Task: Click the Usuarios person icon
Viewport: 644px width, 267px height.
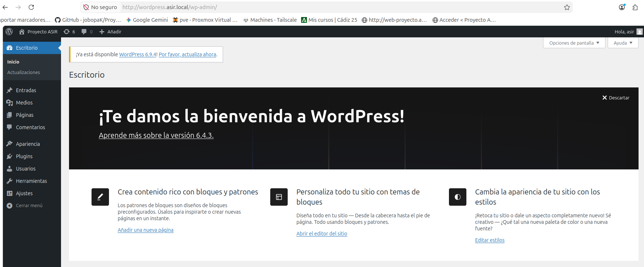Action: [9, 169]
